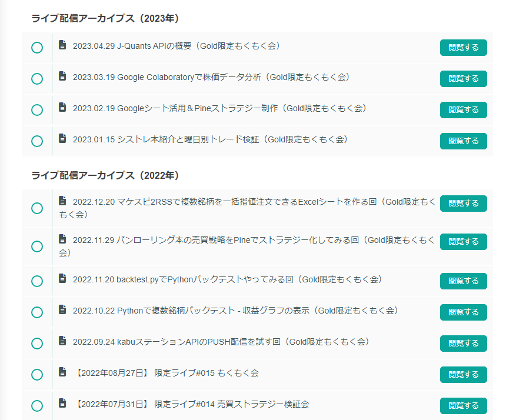Open lesson title 2022.11.20 backtest.pyでPythonバックテスト
Viewport: 506px width, 420px height.
coord(228,279)
